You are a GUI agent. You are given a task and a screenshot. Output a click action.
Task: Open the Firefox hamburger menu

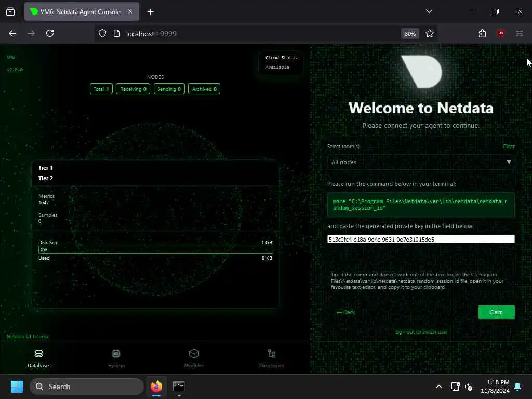pos(520,33)
